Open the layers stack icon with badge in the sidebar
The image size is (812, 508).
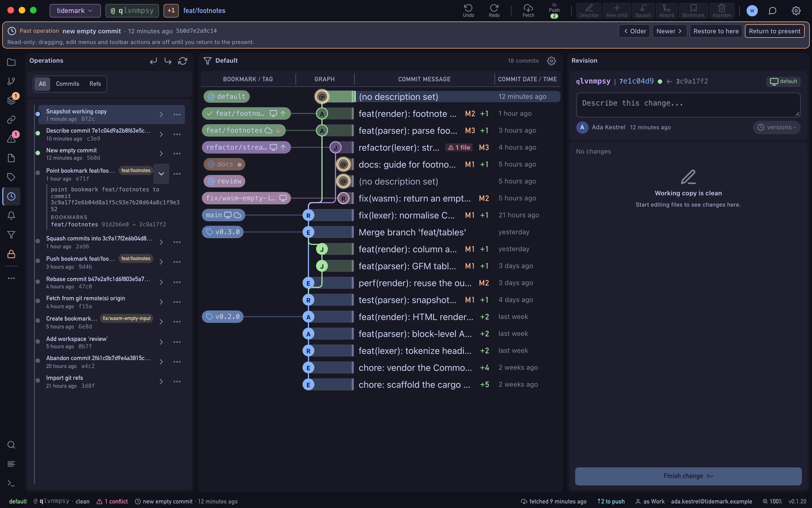click(11, 100)
